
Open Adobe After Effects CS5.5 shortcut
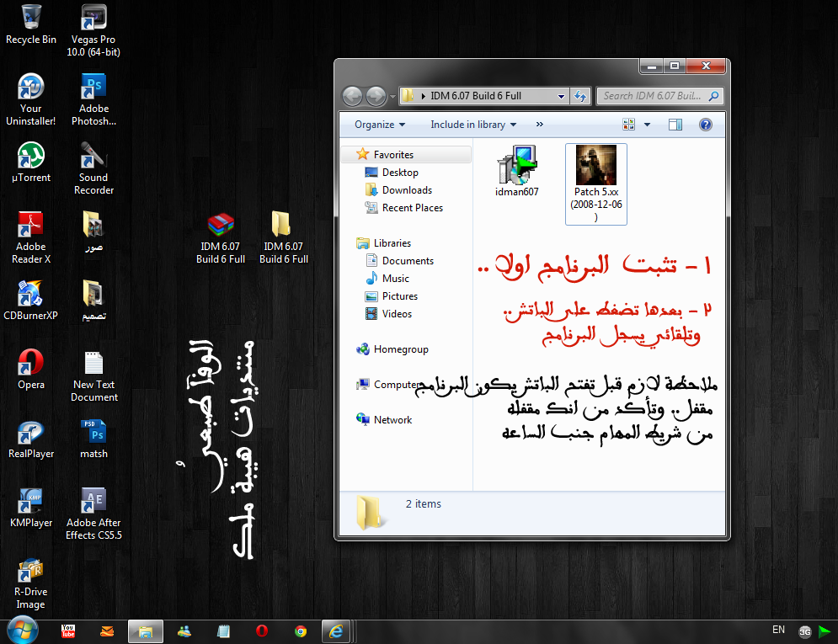(93, 514)
